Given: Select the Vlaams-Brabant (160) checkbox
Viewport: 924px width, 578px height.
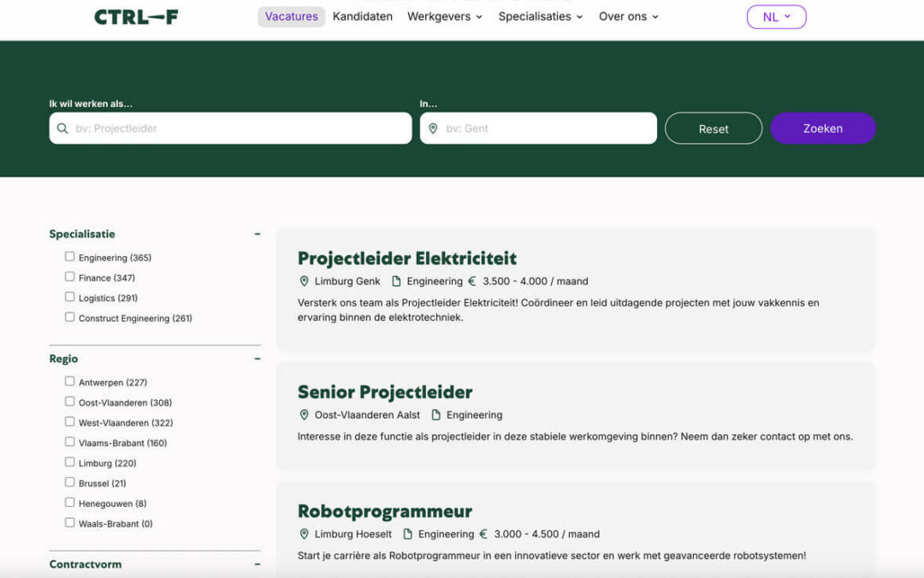Looking at the screenshot, I should (69, 441).
